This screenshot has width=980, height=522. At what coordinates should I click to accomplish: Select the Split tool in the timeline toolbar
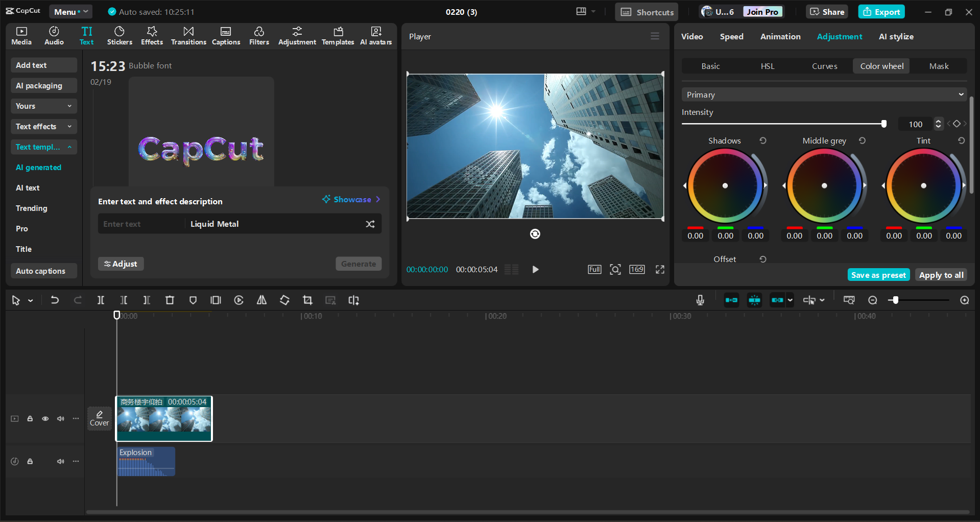click(101, 300)
